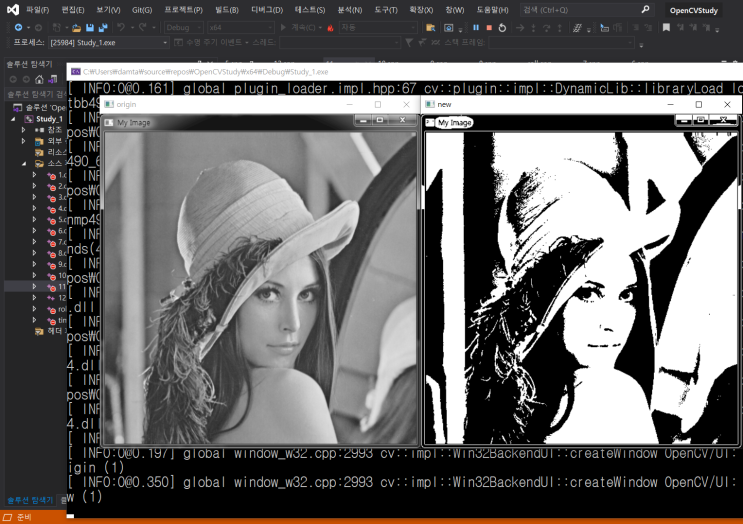Open the 파일(F) menu

click(x=37, y=10)
